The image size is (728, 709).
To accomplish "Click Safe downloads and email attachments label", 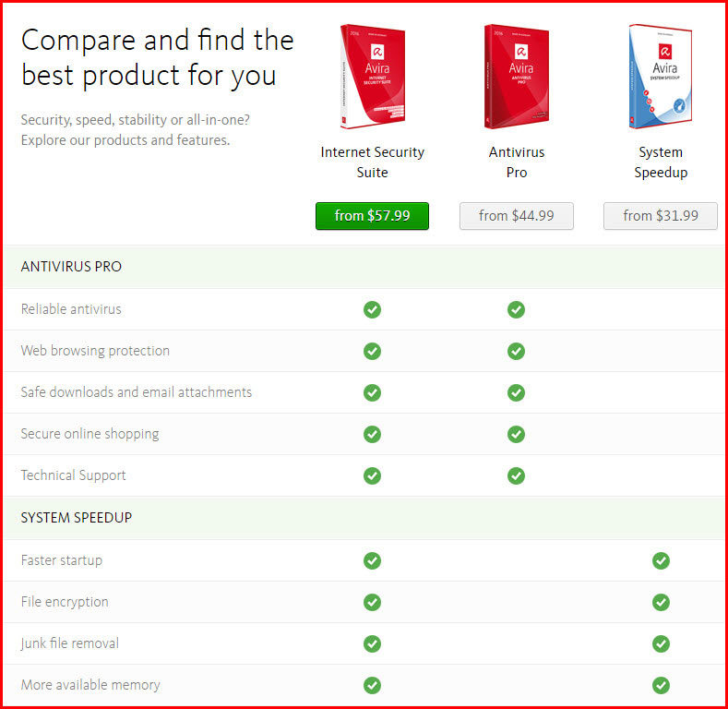I will pos(136,392).
